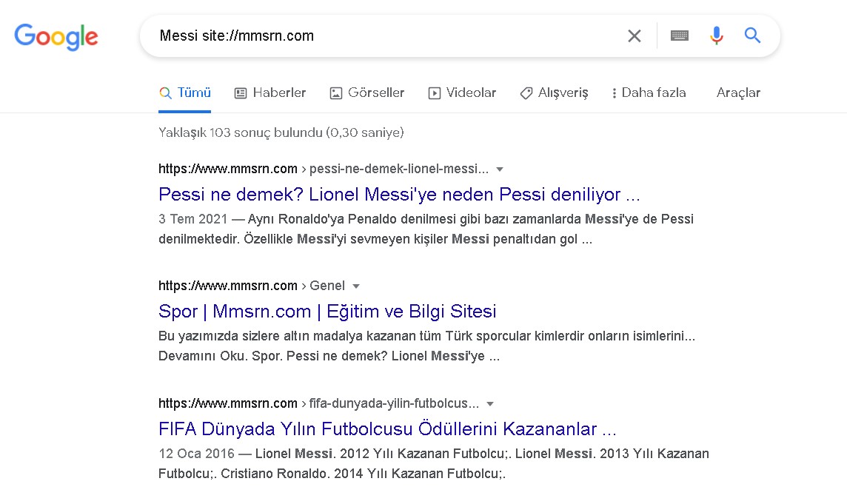Expand dropdown arrow beside fifa-dunyada URL

tap(490, 404)
